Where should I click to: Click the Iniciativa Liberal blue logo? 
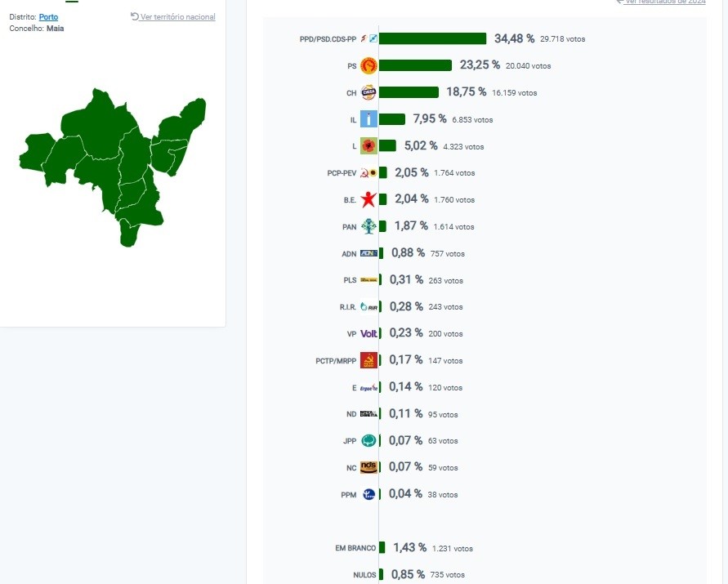[x=368, y=119]
